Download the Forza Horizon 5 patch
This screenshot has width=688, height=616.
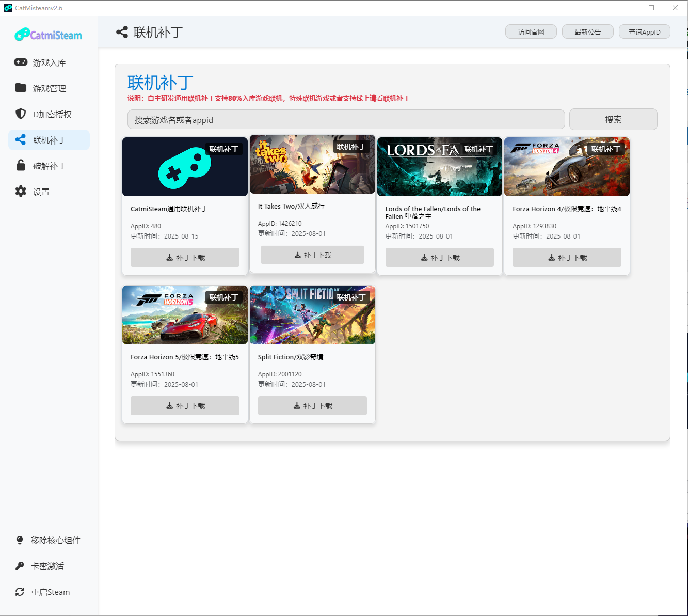185,405
